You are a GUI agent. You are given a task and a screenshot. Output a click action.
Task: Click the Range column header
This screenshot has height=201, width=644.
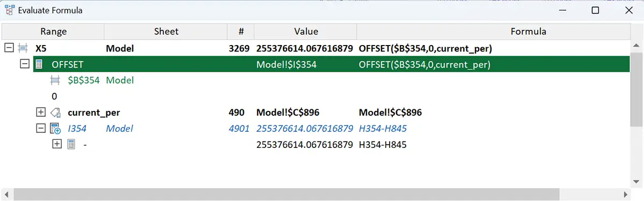click(x=53, y=32)
